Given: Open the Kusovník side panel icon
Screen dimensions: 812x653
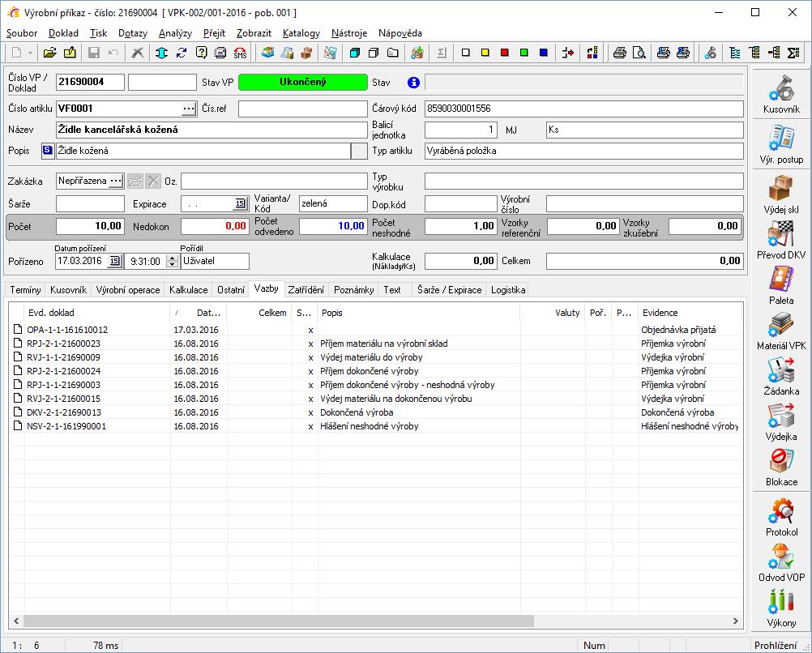Looking at the screenshot, I should (x=781, y=94).
